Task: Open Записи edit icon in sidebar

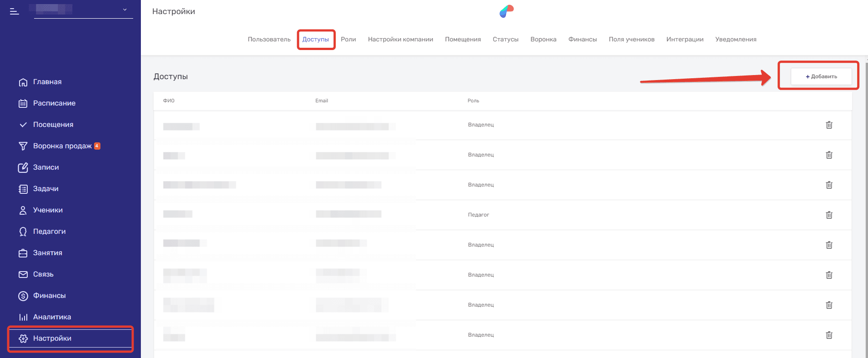Action: click(x=23, y=167)
